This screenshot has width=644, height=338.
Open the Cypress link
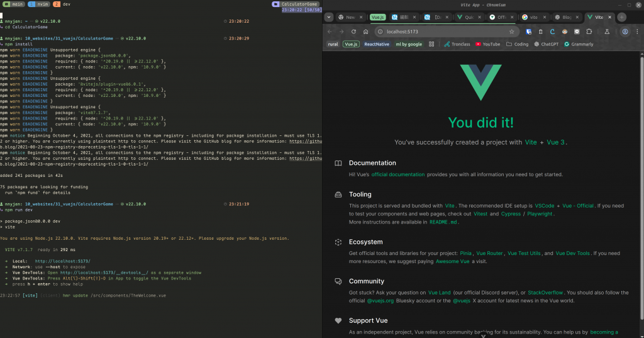pyautogui.click(x=511, y=214)
